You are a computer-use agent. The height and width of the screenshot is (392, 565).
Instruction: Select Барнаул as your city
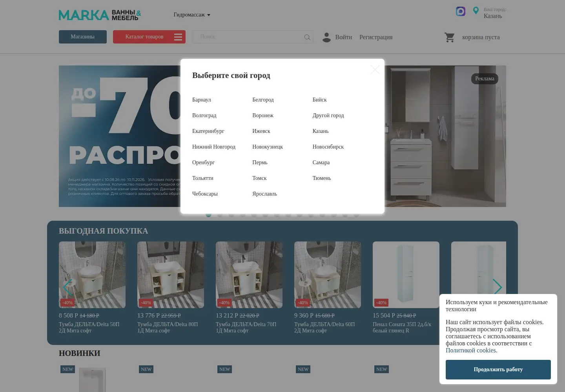click(x=202, y=100)
